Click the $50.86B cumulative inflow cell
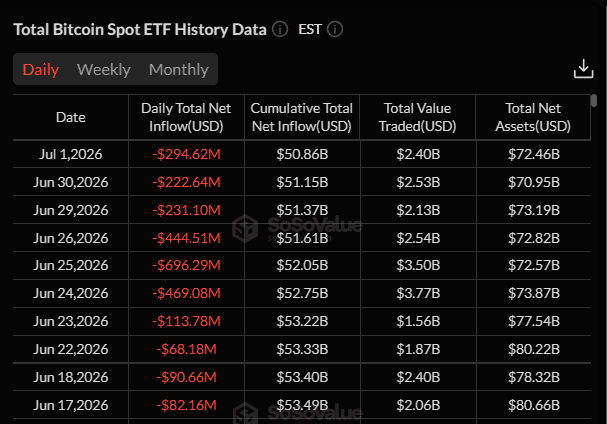607x424 pixels. click(302, 154)
